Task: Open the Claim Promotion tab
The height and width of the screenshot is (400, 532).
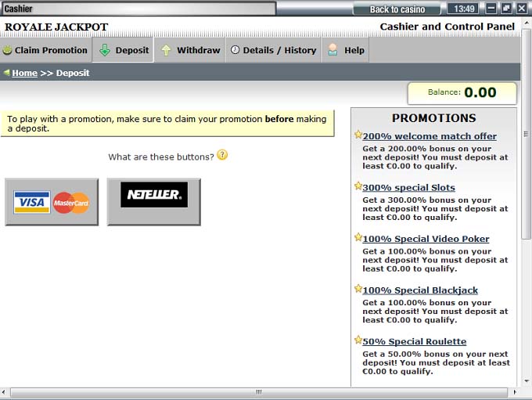Action: pyautogui.click(x=45, y=50)
